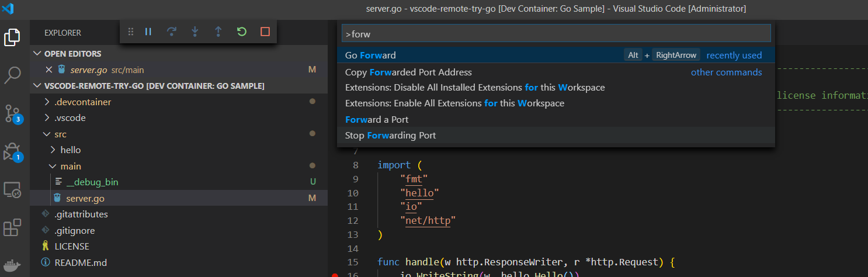Click the "hello" import link
The height and width of the screenshot is (277, 868).
click(419, 193)
